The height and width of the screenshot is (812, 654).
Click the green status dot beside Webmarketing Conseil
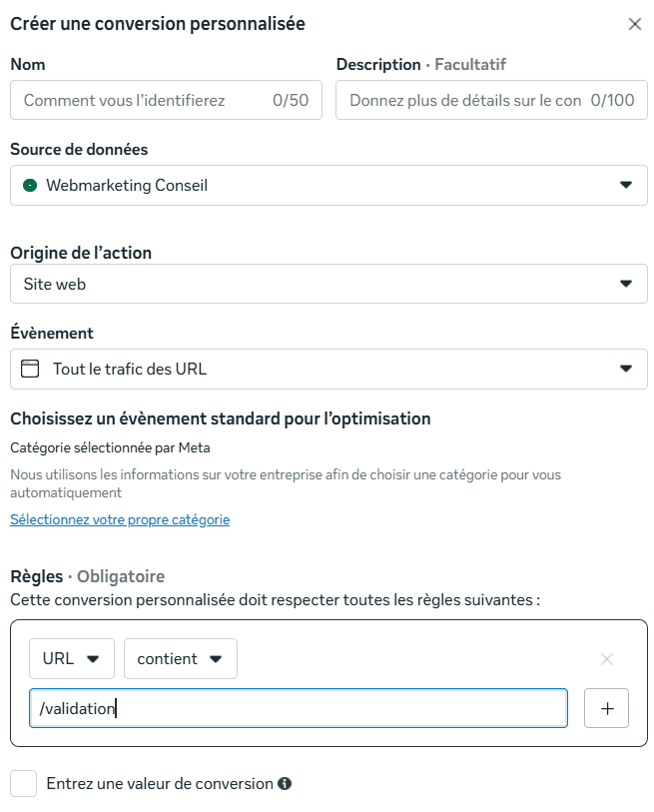coord(28,185)
